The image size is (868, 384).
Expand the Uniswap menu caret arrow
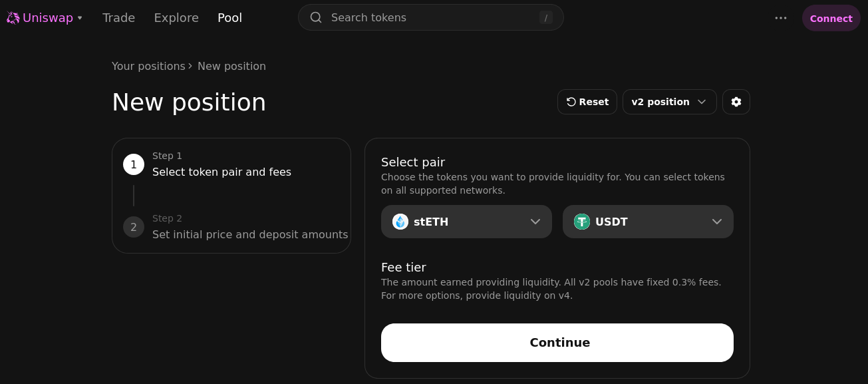[80, 18]
